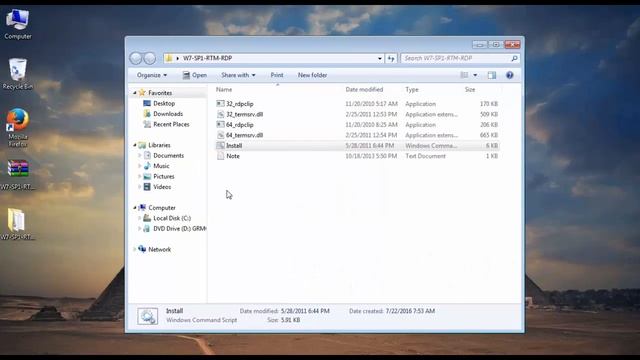Open the address bar history dropdown arrow
The image size is (640, 360).
tap(380, 58)
